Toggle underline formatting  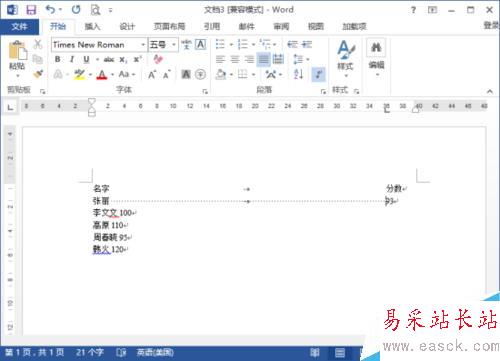click(x=86, y=59)
